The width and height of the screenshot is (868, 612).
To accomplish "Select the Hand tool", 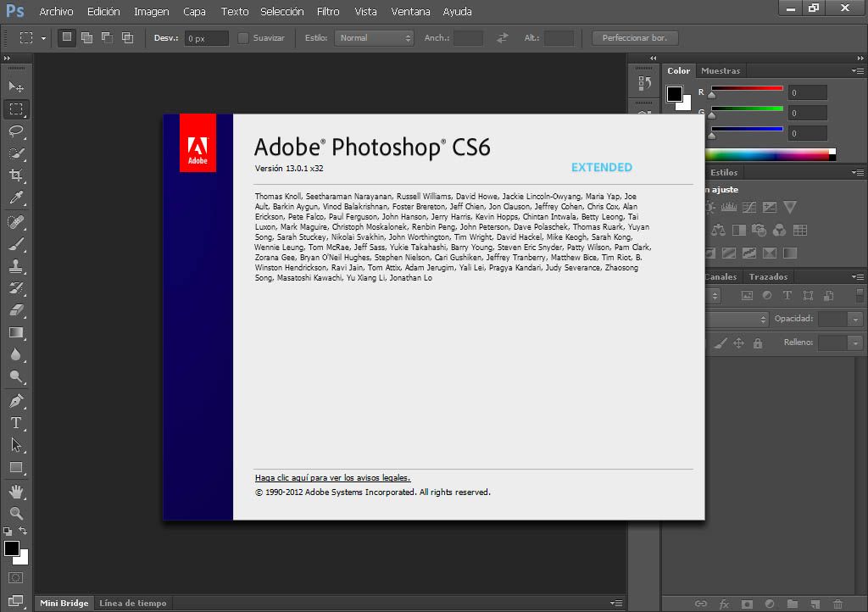I will pyautogui.click(x=16, y=492).
